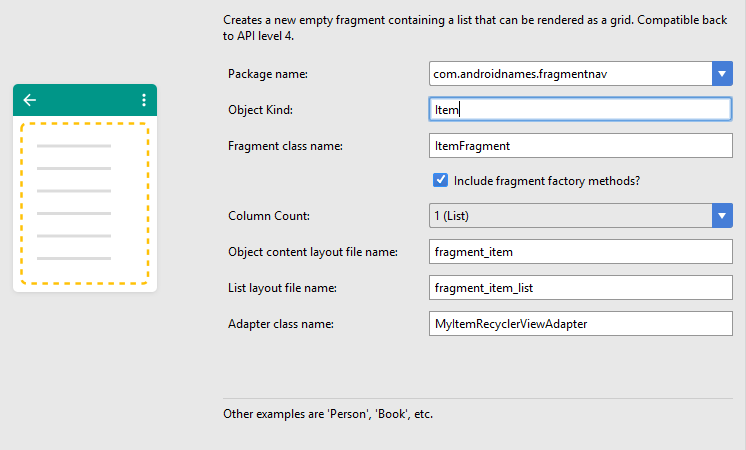
Task: Focus the Object Kind field containing 'Item'
Action: [580, 109]
